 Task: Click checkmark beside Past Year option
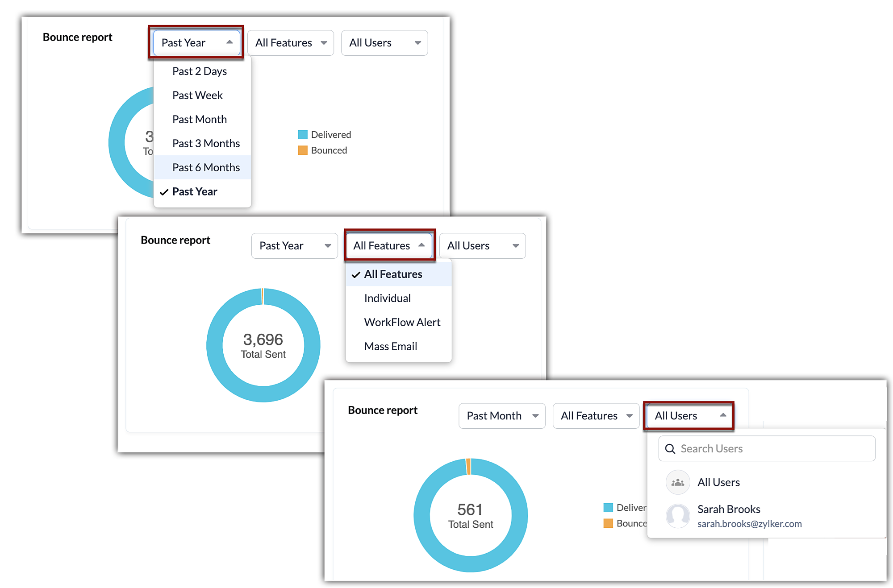click(x=164, y=192)
